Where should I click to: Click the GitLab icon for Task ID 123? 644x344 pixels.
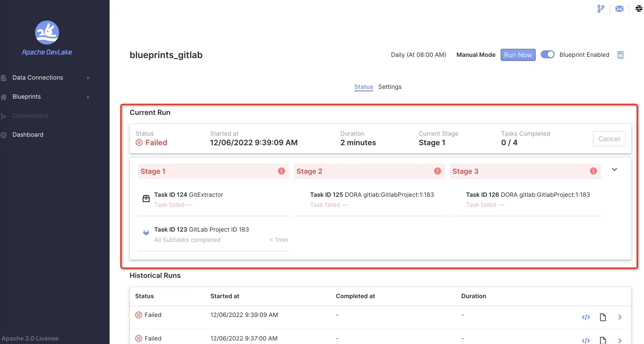[x=146, y=233]
